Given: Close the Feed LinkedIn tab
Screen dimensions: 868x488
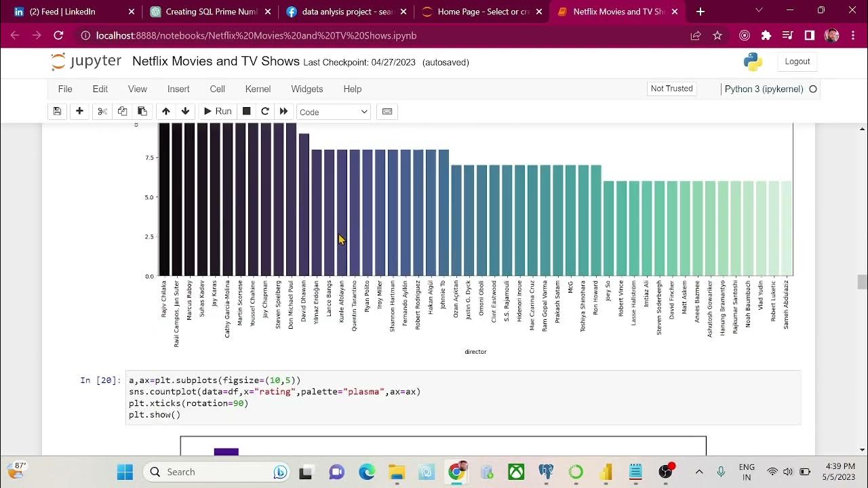Looking at the screenshot, I should click(132, 12).
